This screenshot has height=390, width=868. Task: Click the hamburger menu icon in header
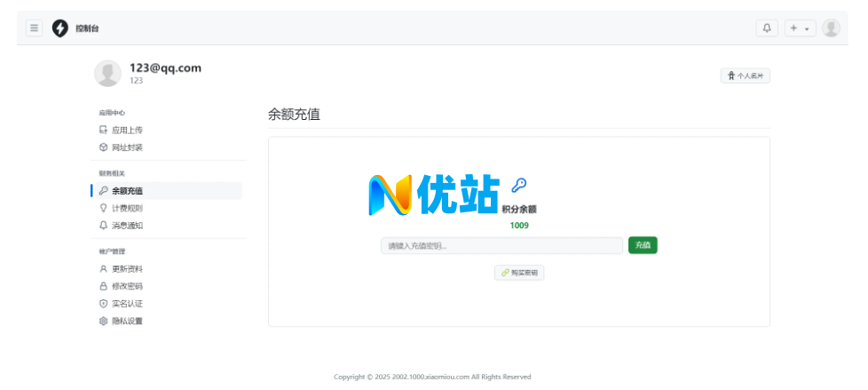pyautogui.click(x=35, y=28)
